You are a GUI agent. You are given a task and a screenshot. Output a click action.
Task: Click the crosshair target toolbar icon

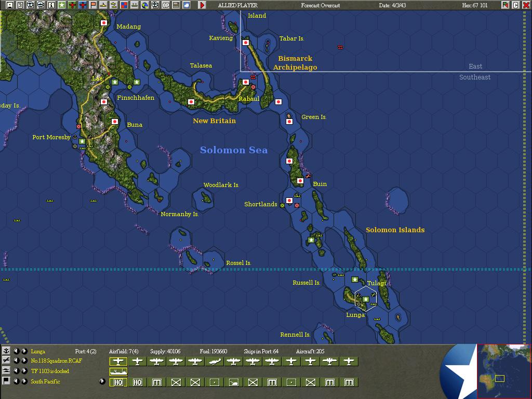tap(155, 5)
